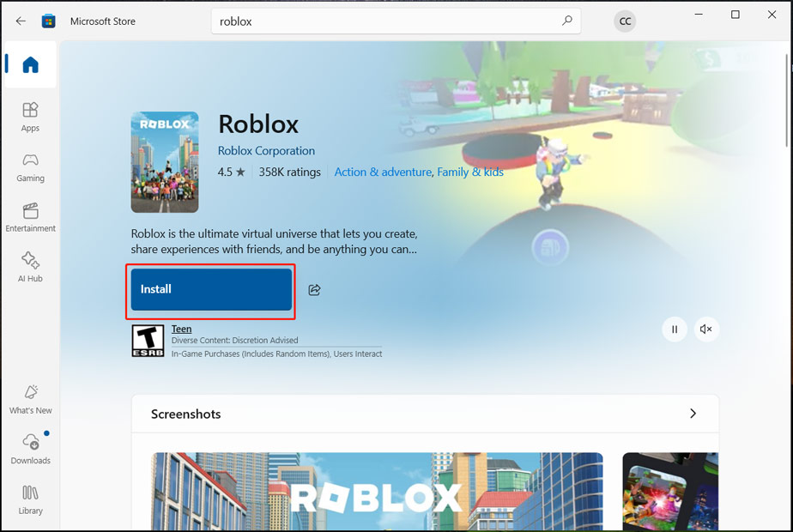Screen dimensions: 793x532
Task: Share the Roblox app page
Action: point(315,290)
